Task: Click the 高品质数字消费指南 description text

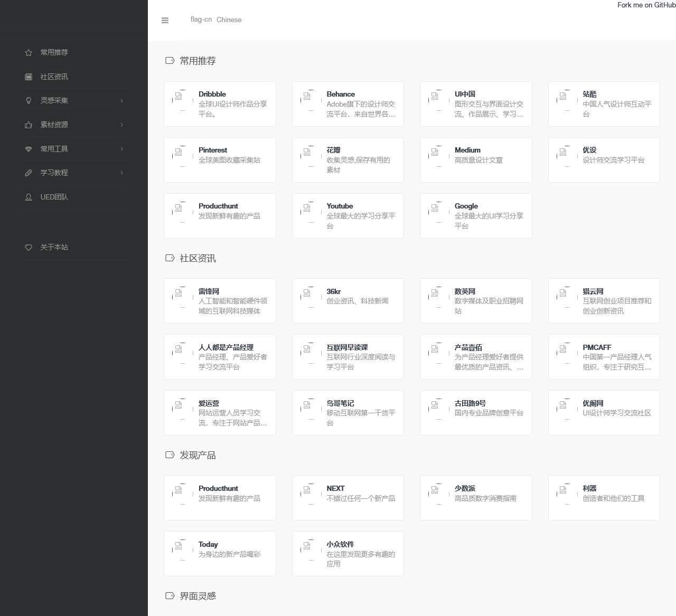Action: point(485,499)
